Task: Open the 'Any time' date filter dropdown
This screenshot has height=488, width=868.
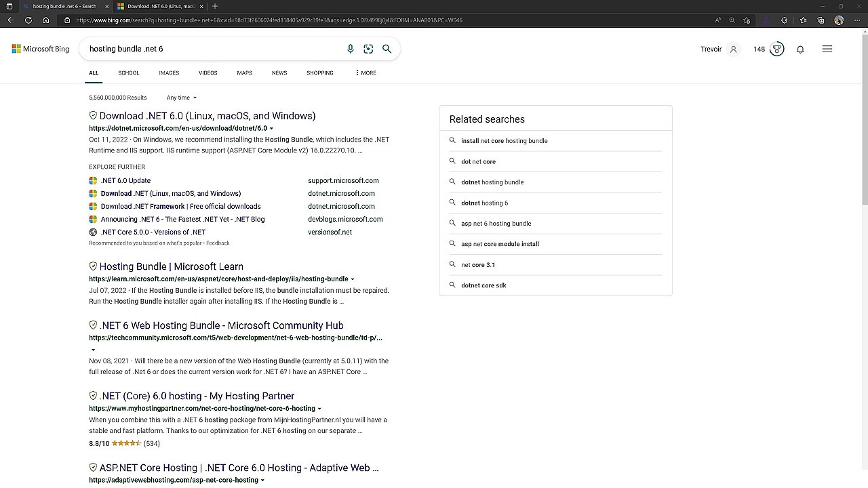Action: pos(182,98)
